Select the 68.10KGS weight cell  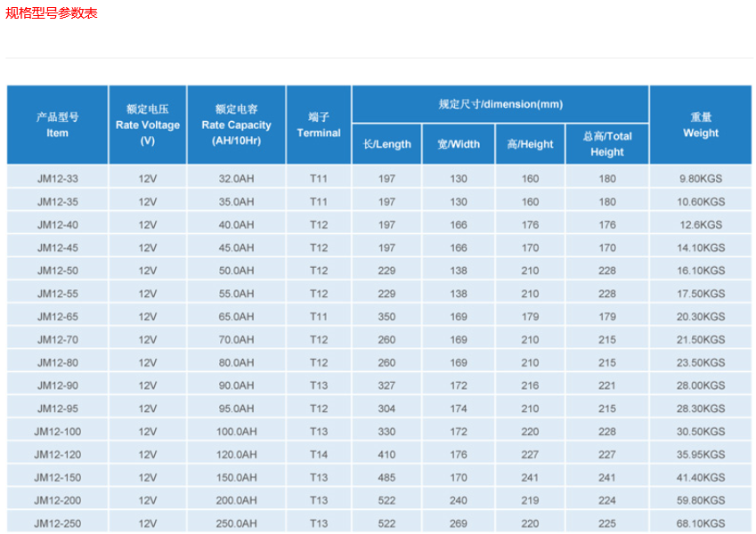pos(701,523)
